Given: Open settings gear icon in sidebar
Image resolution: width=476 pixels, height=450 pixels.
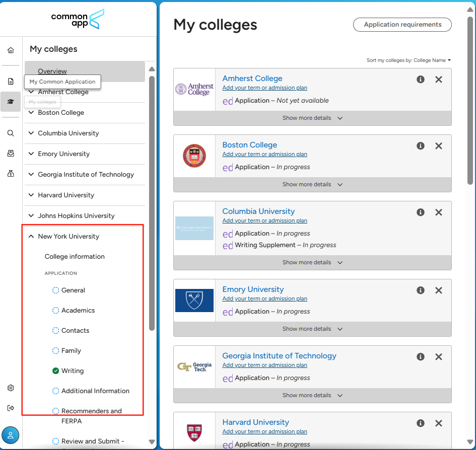Looking at the screenshot, I should [x=11, y=388].
